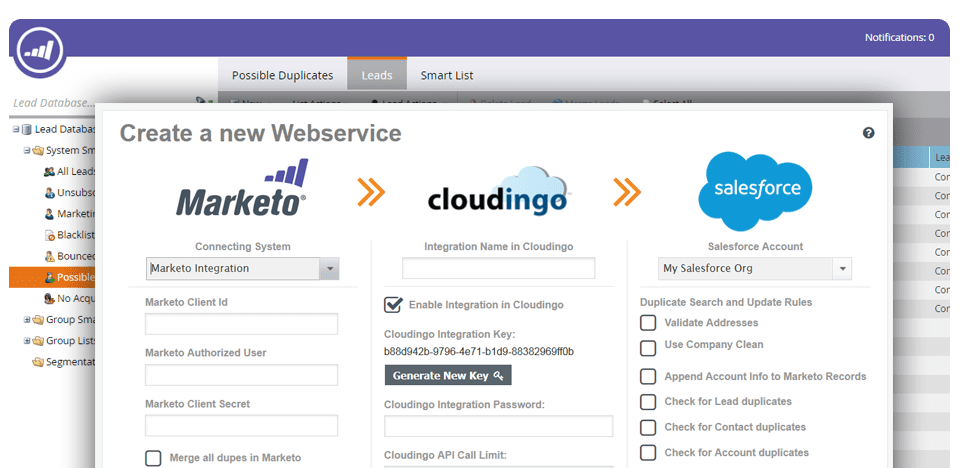
Task: Switch to the Possible Duplicates tab
Action: [x=283, y=75]
